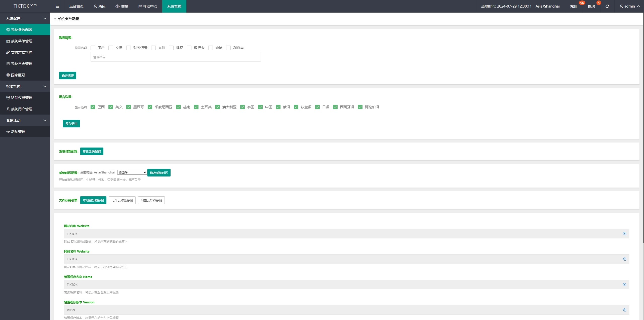This screenshot has width=644, height=320.
Task: Toggle the sidebar collapse hamburger icon
Action: 57,6
